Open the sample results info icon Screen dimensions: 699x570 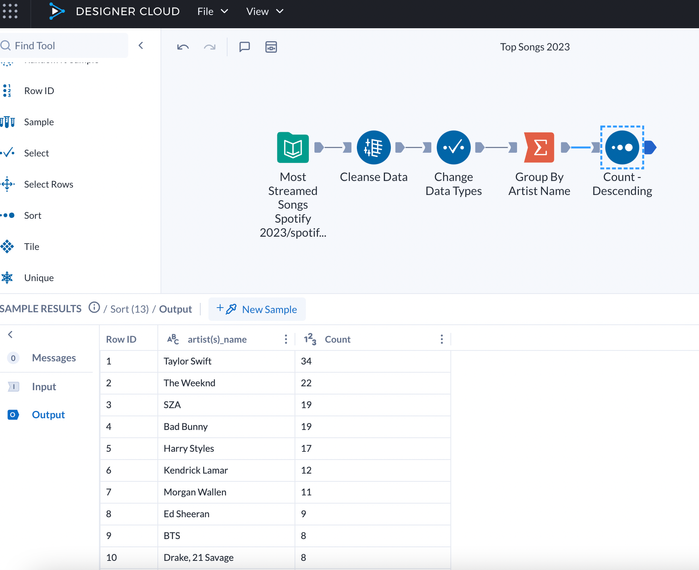(94, 308)
